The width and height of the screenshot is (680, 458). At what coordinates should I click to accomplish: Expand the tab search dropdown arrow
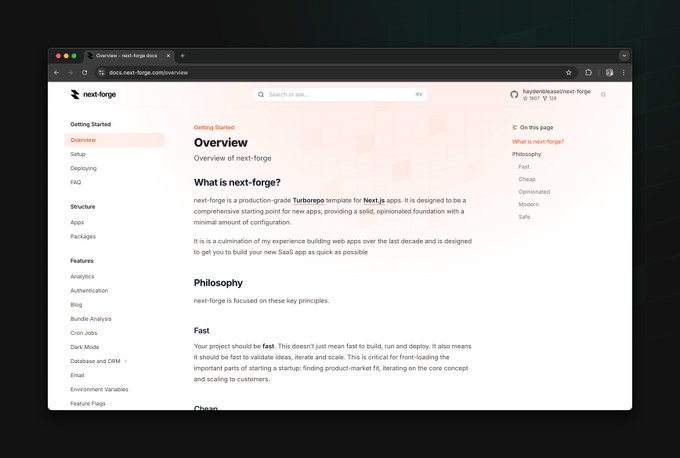click(624, 56)
